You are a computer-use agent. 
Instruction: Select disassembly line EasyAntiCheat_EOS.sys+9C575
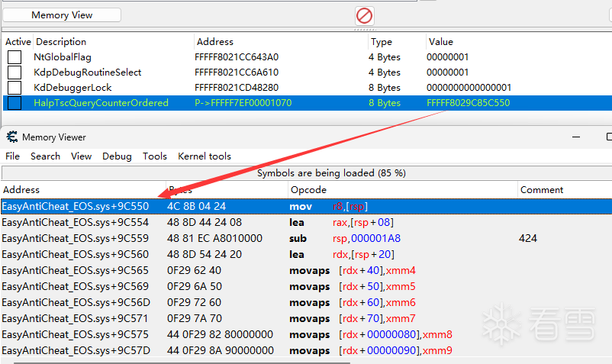pyautogui.click(x=306, y=334)
